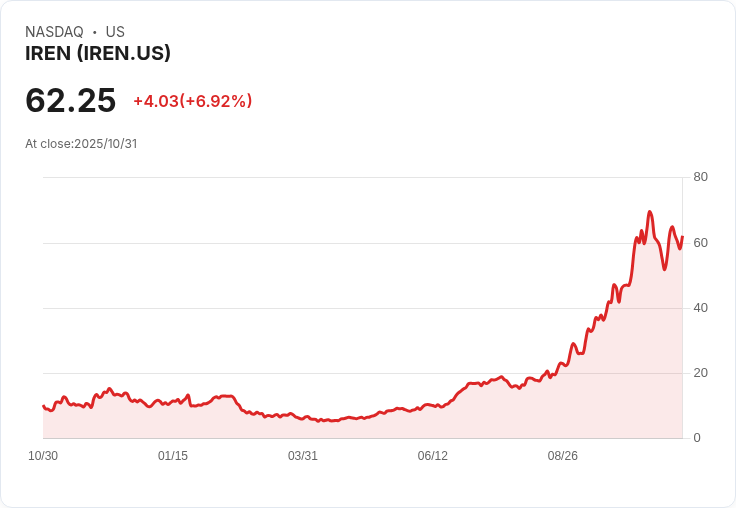
Task: Click the 40 price axis label
Action: point(700,308)
